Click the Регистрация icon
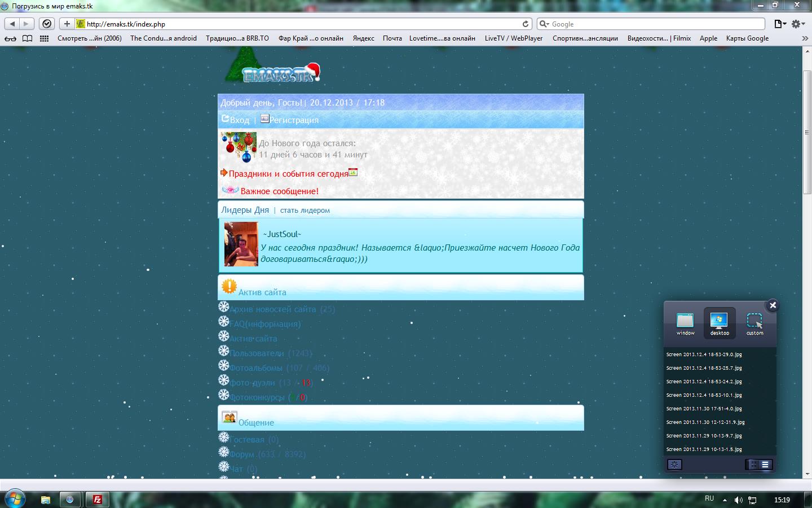This screenshot has height=508, width=812. (264, 119)
